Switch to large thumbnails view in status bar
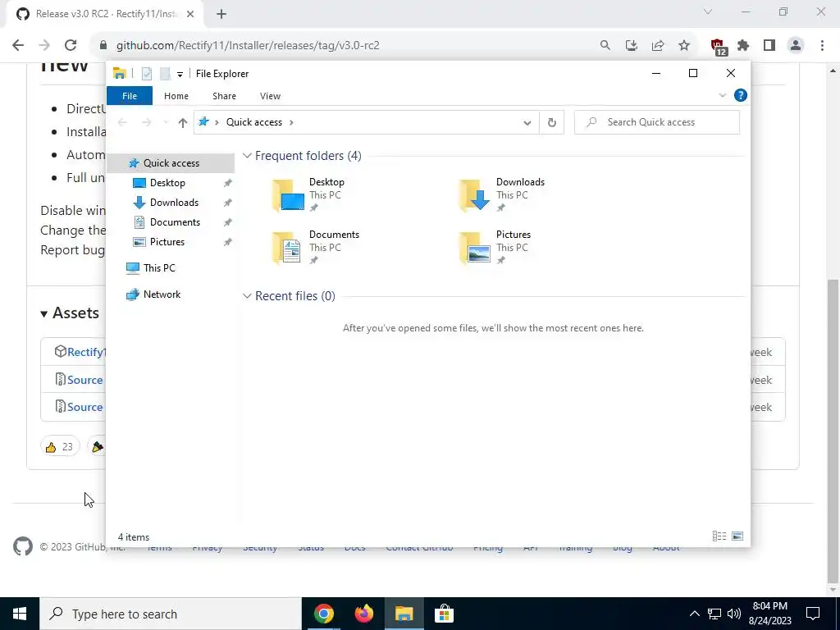 (737, 536)
